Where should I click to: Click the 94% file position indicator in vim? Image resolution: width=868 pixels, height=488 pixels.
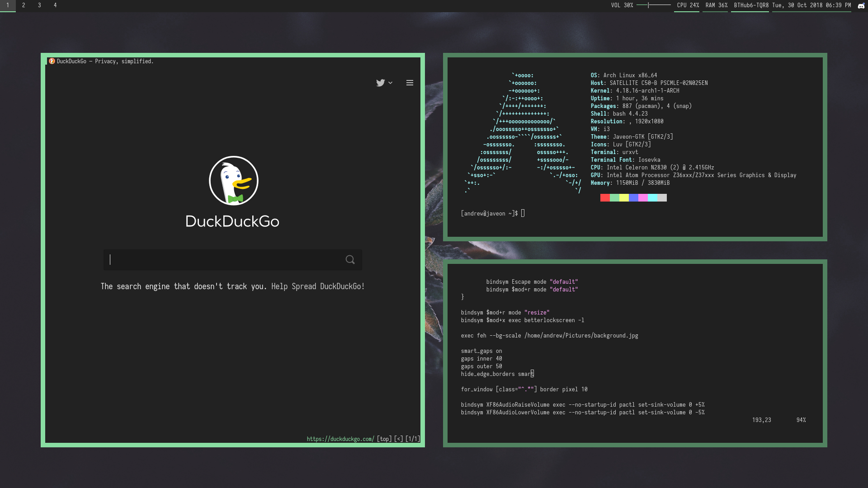[801, 420]
